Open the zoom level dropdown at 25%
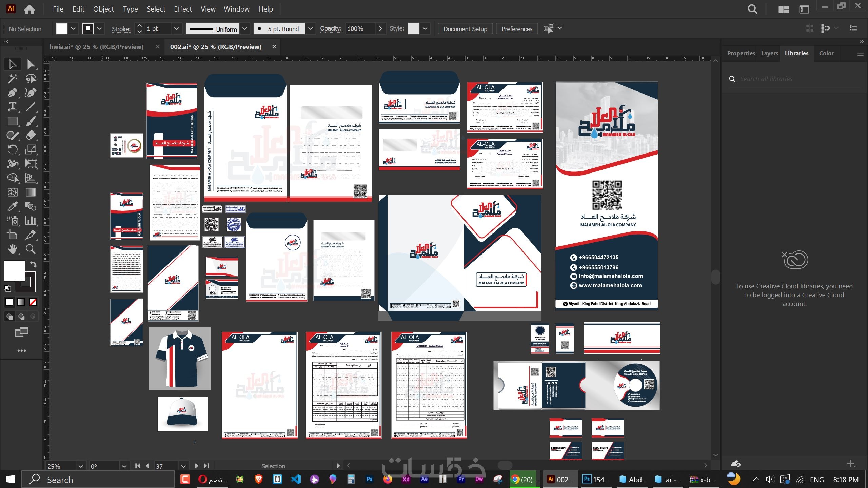This screenshot has height=488, width=868. click(80, 466)
